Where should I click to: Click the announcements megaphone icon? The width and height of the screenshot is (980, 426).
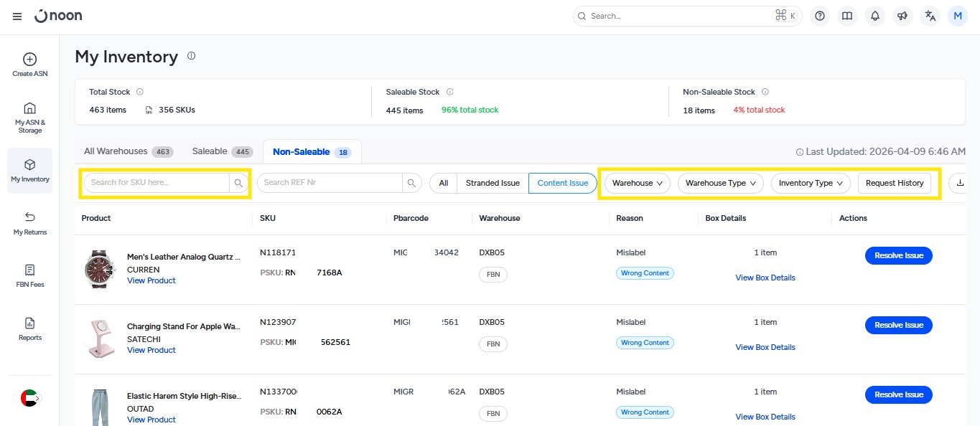902,16
